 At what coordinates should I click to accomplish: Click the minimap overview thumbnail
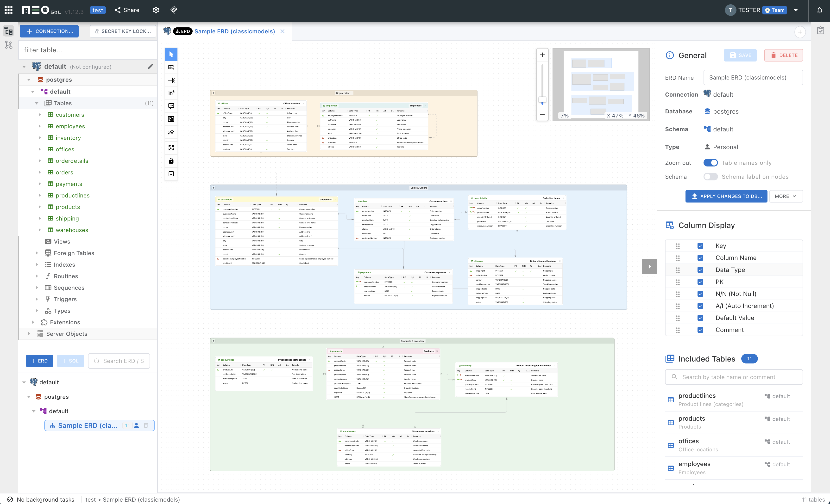point(601,84)
